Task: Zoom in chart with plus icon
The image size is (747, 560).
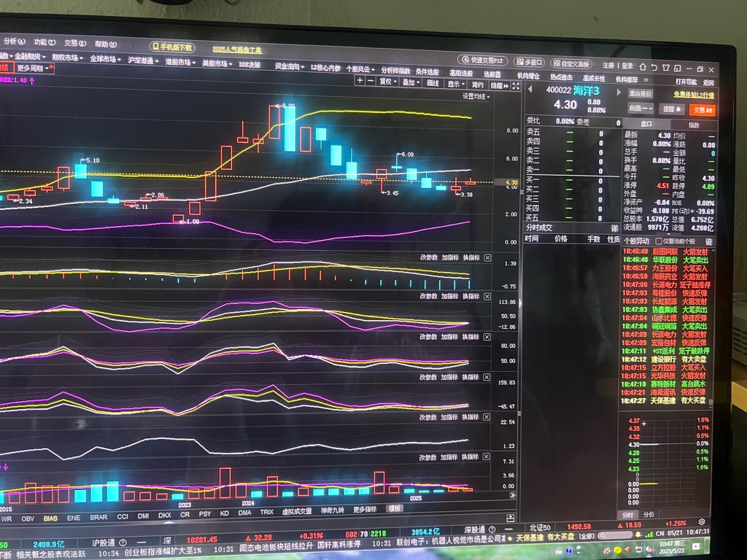Action: coord(360,81)
